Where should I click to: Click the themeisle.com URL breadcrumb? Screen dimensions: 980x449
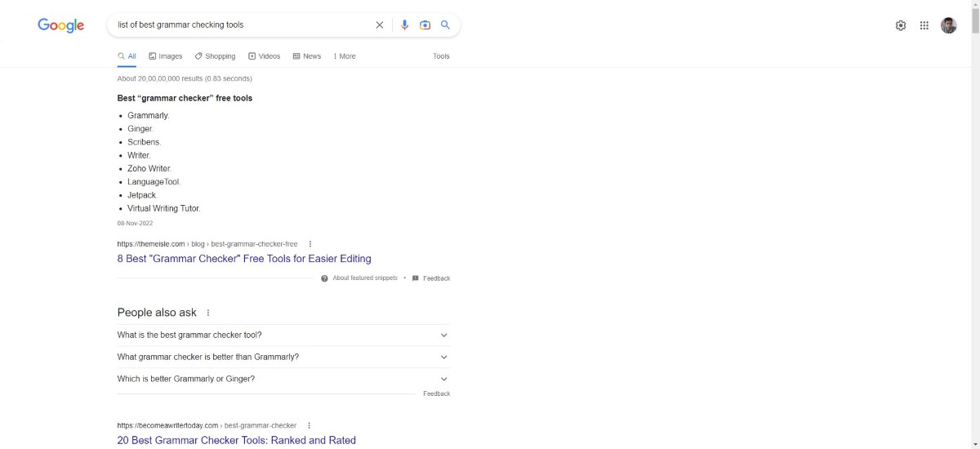207,244
